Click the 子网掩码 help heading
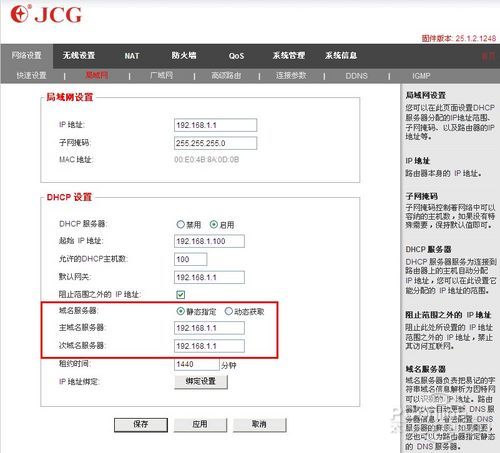Screen dimensions: 500x453 point(422,196)
